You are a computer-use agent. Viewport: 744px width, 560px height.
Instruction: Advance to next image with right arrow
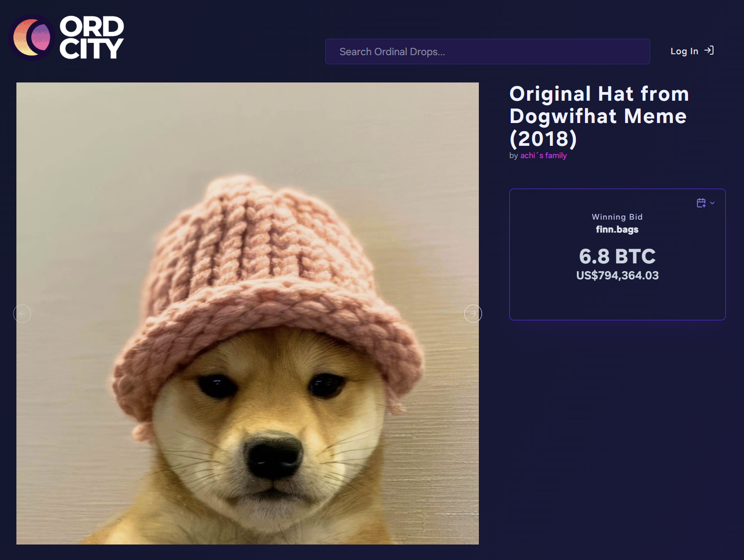click(x=473, y=313)
